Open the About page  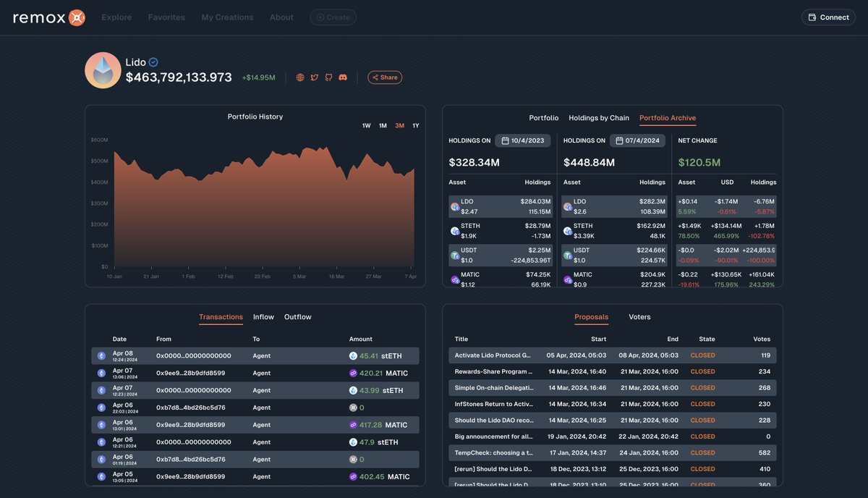281,17
